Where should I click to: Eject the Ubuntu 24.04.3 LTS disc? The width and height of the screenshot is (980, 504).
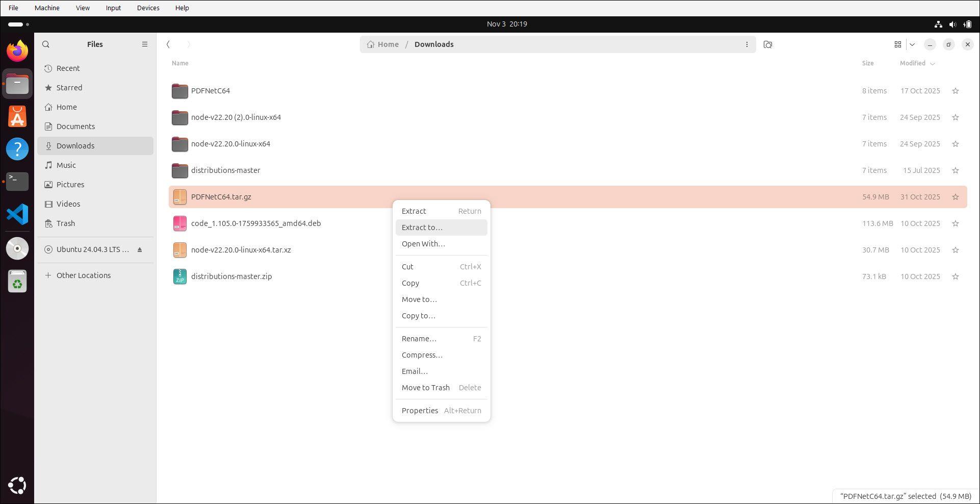pos(140,249)
